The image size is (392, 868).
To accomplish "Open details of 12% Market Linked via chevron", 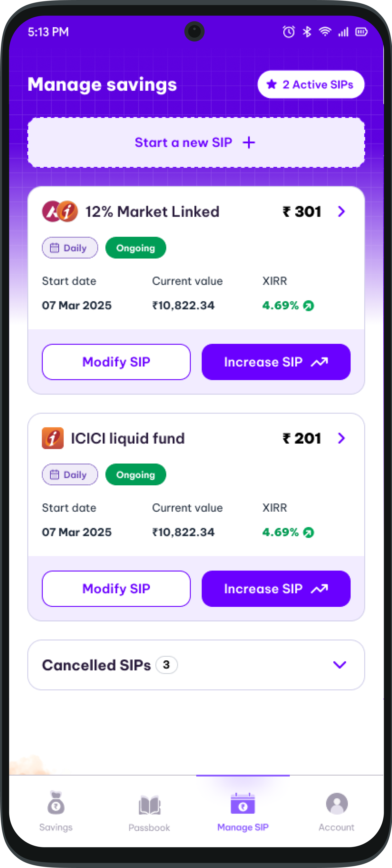I will coord(341,212).
